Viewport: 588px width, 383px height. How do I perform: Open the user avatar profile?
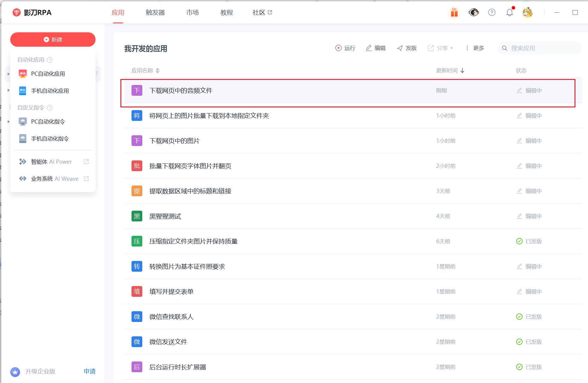click(x=527, y=13)
